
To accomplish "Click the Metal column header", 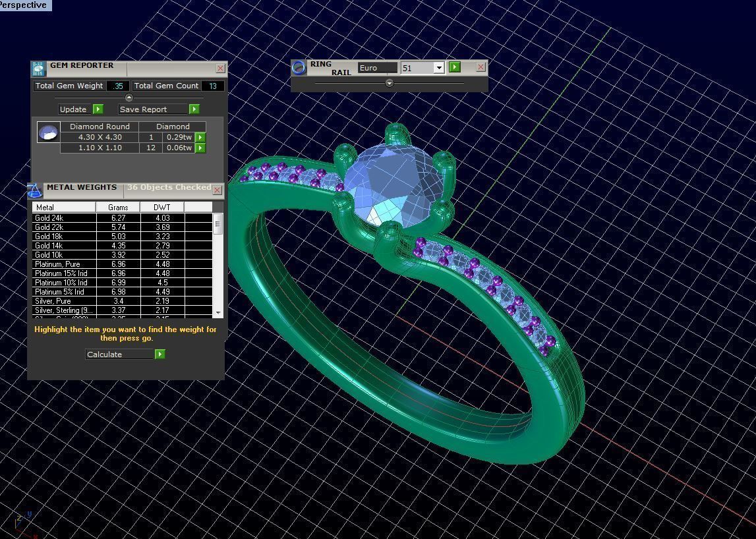I will 64,208.
